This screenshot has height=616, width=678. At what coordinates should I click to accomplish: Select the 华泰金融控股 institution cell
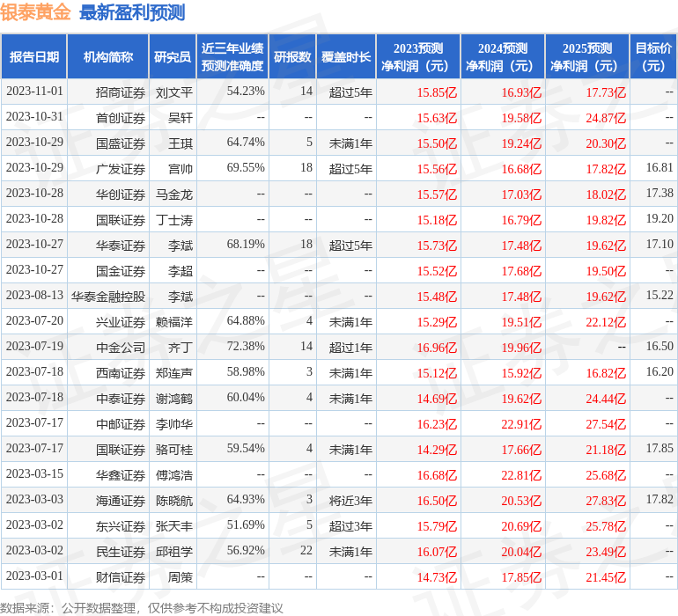coord(108,297)
